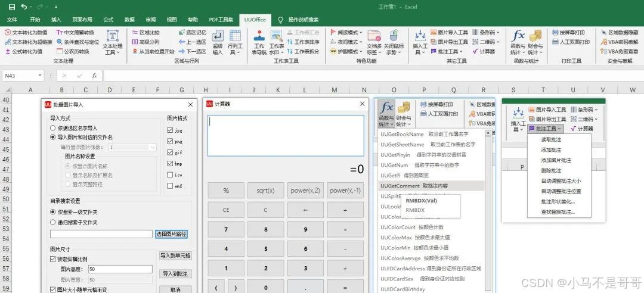
Task: Click the calculator expression input box
Action: click(286, 135)
